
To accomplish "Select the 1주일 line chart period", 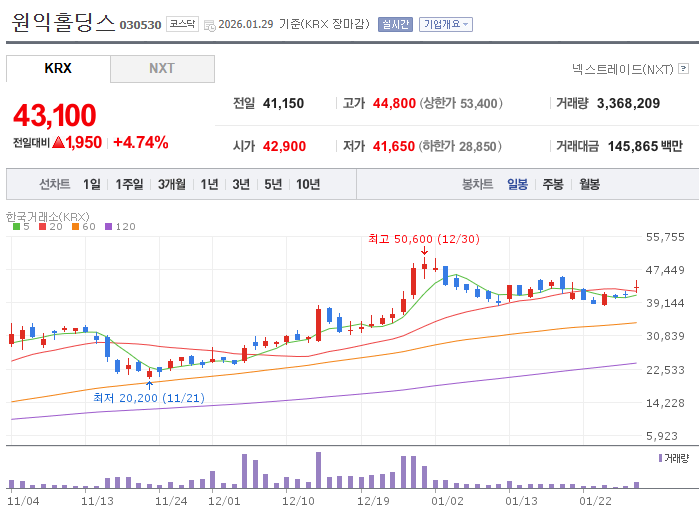I will (129, 184).
